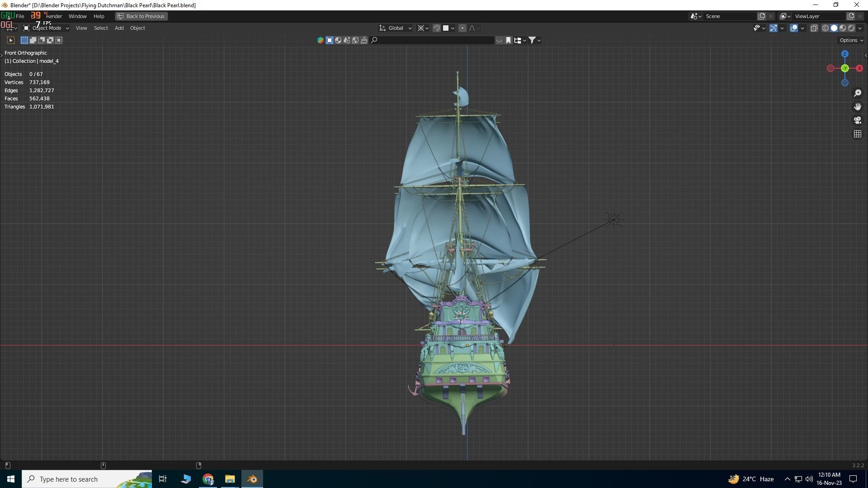Click the red X axis gizmo
This screenshot has width=868, height=488.
[859, 68]
